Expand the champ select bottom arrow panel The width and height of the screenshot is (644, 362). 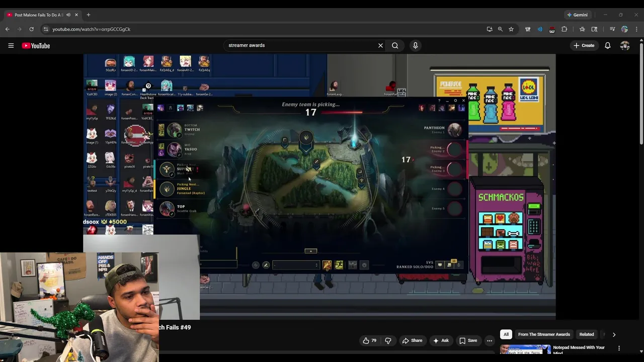click(311, 251)
